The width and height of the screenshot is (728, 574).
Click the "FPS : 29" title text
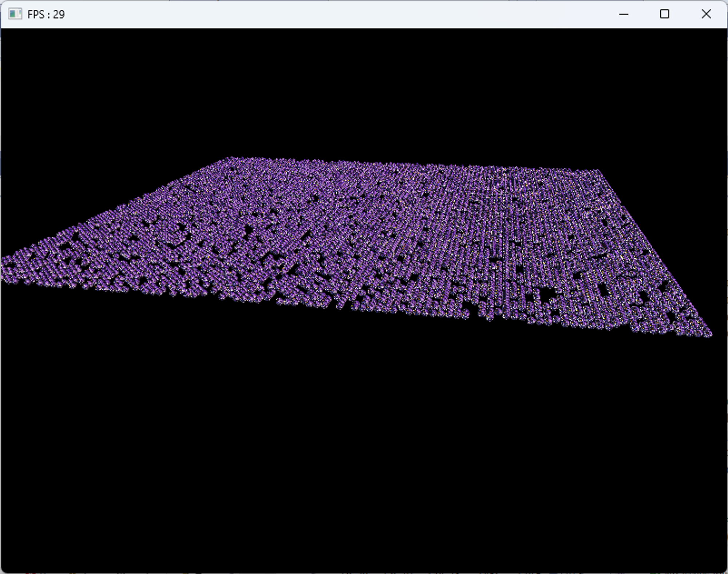tap(46, 15)
